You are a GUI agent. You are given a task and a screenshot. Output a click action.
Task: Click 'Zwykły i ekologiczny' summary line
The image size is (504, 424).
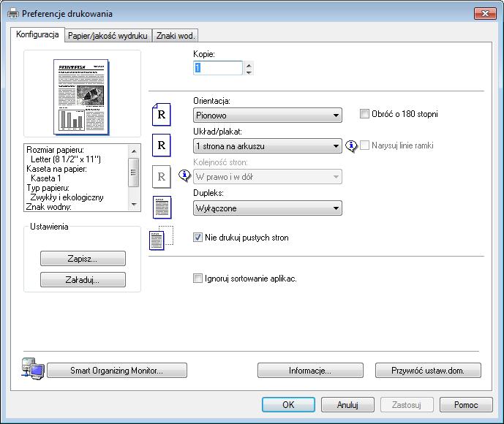[67, 197]
